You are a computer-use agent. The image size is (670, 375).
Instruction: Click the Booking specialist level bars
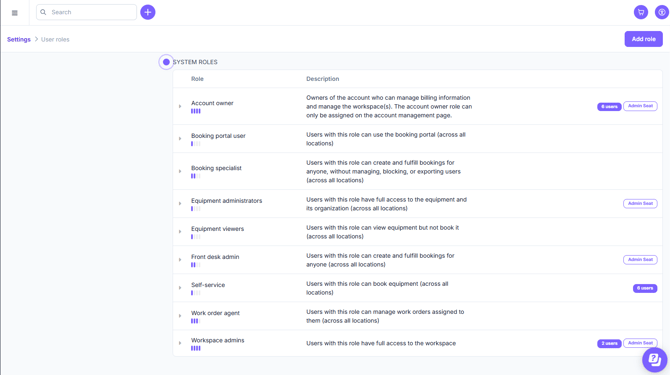click(x=196, y=176)
